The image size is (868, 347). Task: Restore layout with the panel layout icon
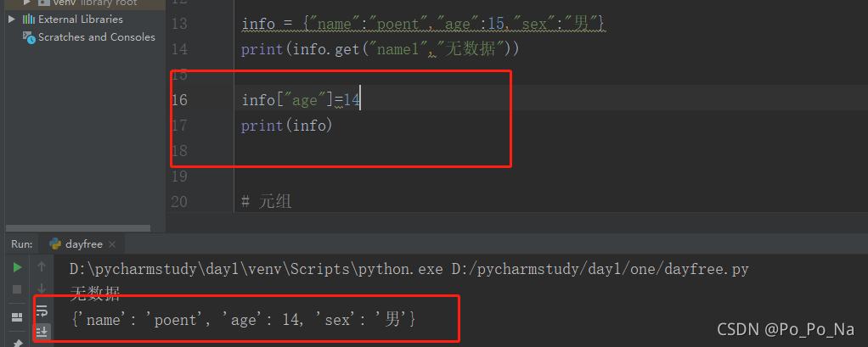[x=17, y=316]
